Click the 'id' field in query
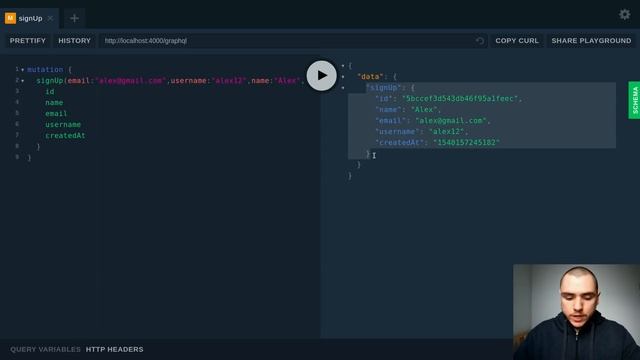Screen dimensions: 640x360 (x=50, y=92)
